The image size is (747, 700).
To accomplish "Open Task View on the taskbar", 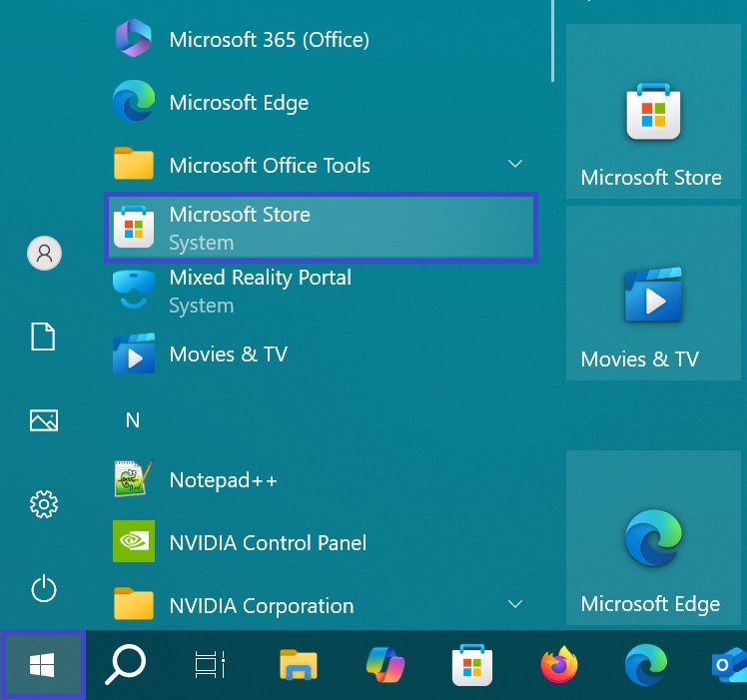I will tap(210, 664).
